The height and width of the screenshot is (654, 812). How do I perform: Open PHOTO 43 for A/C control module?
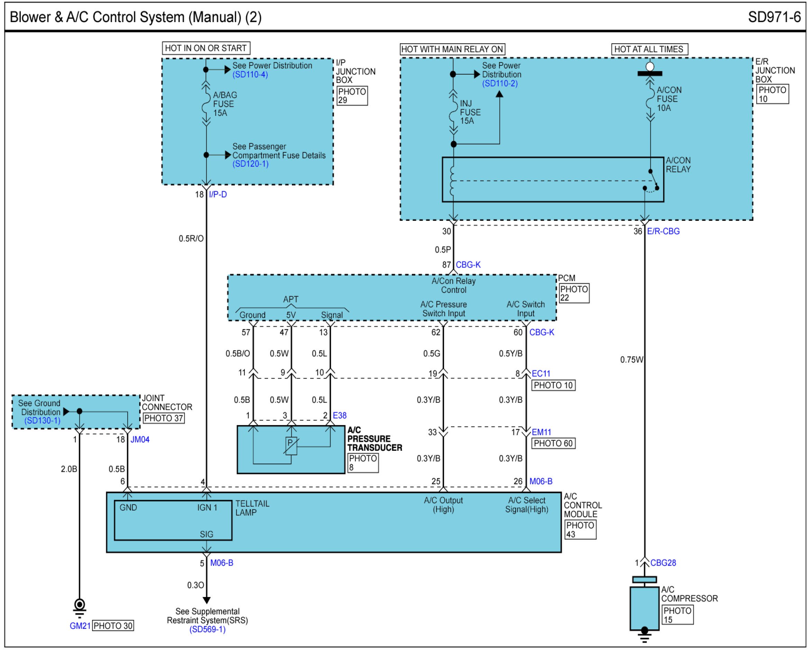(580, 530)
